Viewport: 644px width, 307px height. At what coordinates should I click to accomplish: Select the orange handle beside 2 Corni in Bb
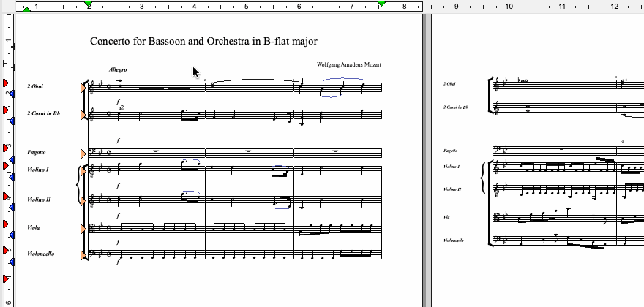coord(84,114)
